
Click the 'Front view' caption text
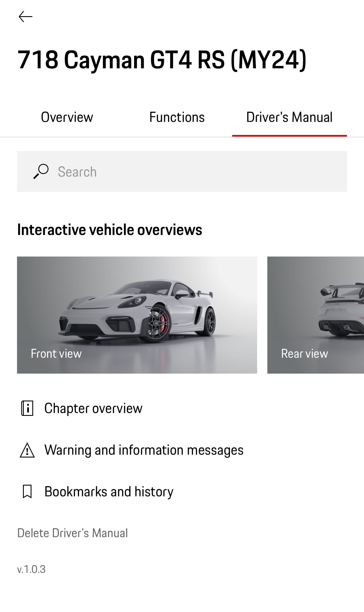(x=56, y=353)
